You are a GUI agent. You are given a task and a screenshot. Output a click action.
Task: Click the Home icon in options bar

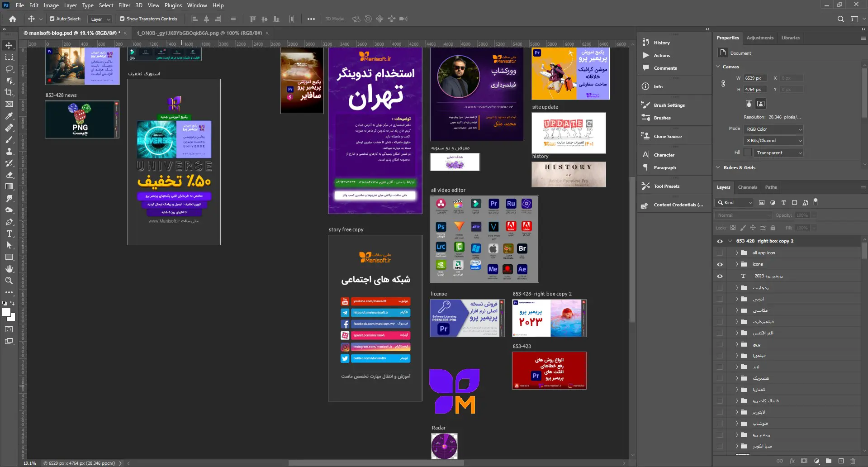coord(13,19)
